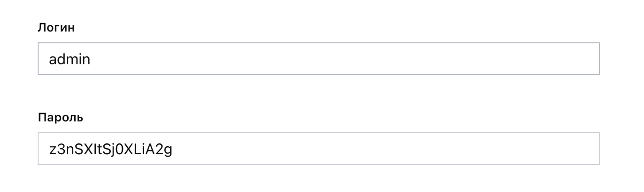Click the Пароль label text
Screen dimensions: 644x192
point(61,118)
